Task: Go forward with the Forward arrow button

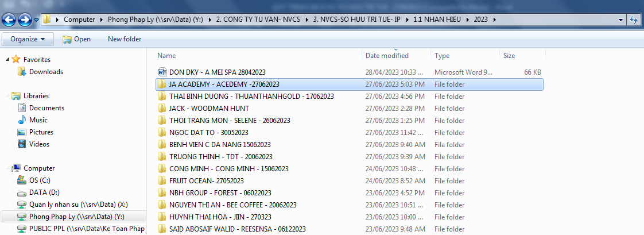Action: click(25, 20)
